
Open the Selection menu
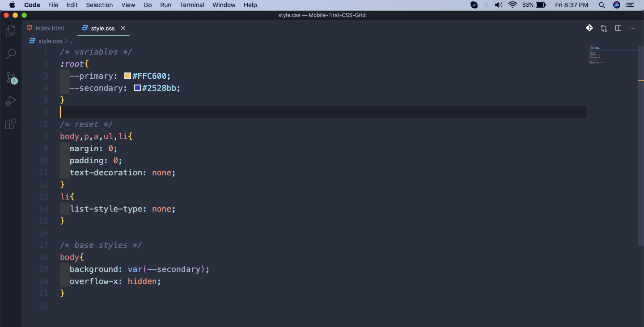click(99, 5)
